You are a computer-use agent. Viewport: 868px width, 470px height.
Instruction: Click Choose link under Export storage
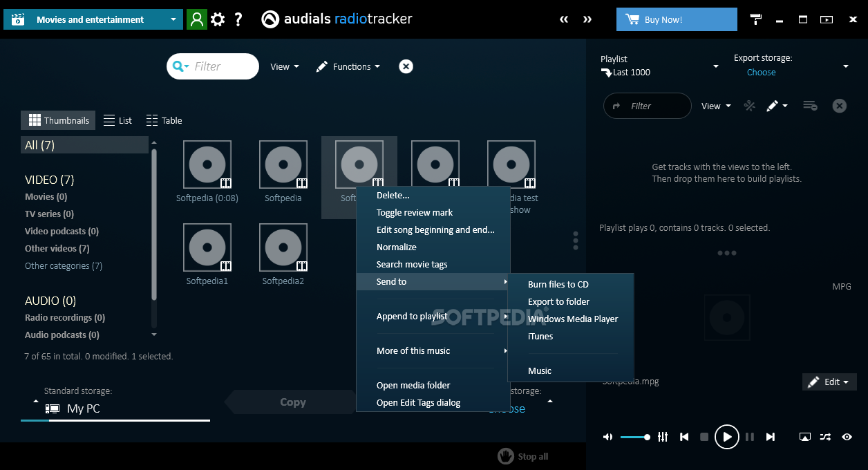click(x=761, y=72)
